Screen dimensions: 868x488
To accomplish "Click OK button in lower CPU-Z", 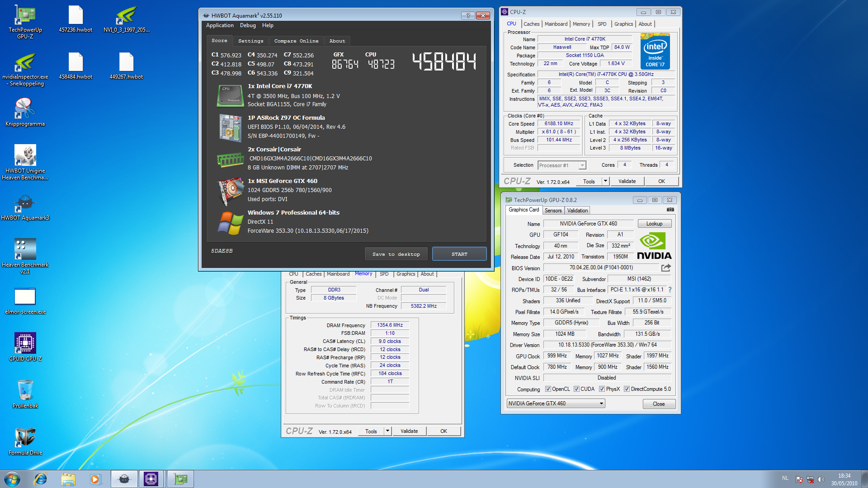I will pyautogui.click(x=443, y=431).
